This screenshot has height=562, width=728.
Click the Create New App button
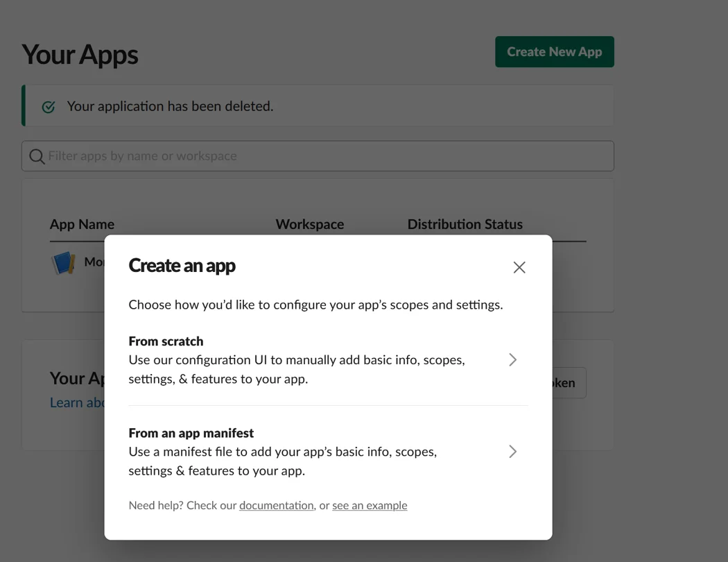[554, 51]
